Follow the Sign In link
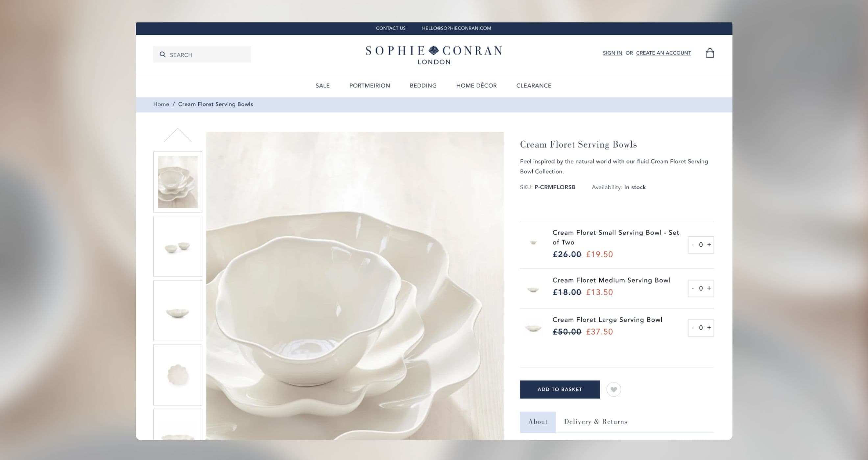Image resolution: width=868 pixels, height=460 pixels. [612, 53]
